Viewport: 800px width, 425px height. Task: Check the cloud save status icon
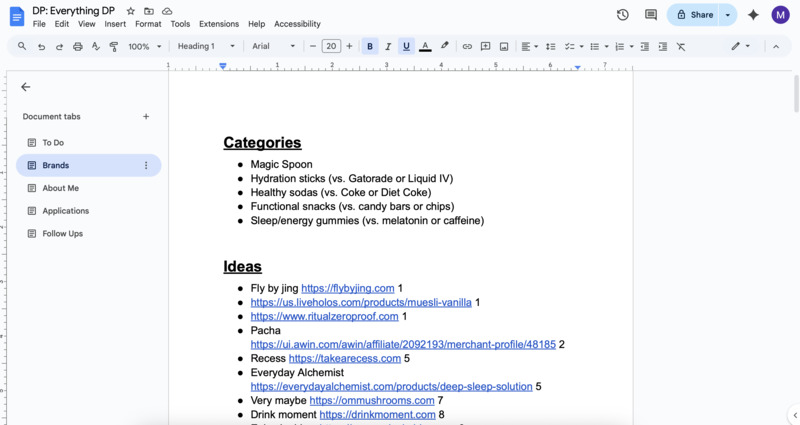tap(167, 11)
